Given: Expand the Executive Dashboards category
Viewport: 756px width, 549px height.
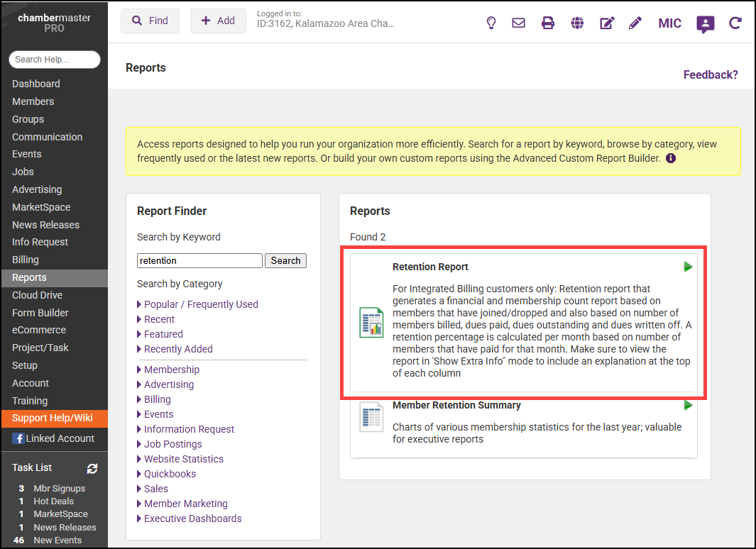Looking at the screenshot, I should 192,518.
